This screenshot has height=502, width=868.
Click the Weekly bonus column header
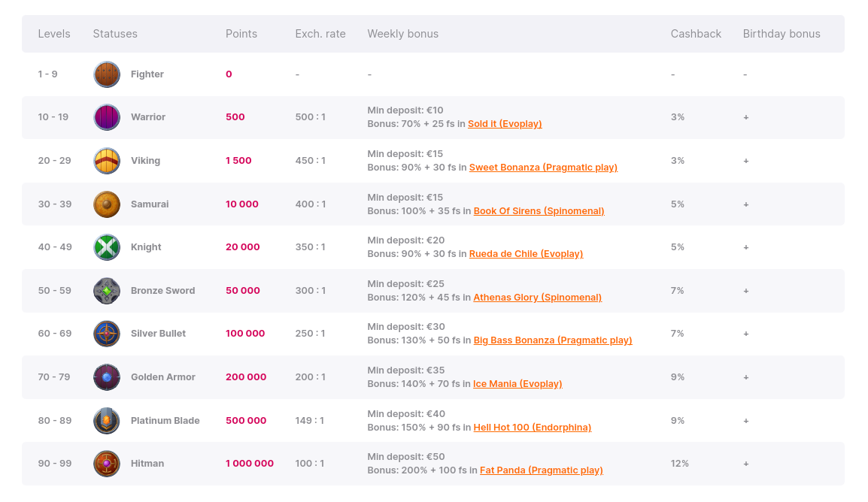point(402,34)
